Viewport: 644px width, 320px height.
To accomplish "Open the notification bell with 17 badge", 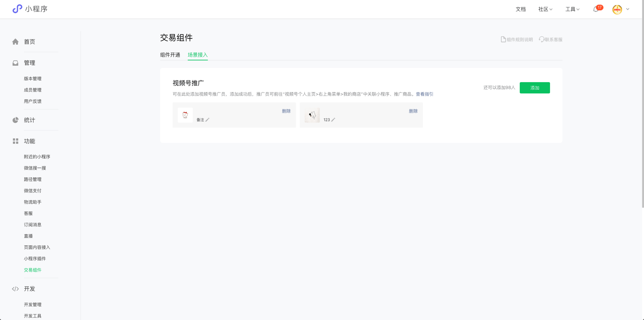I will pos(596,9).
